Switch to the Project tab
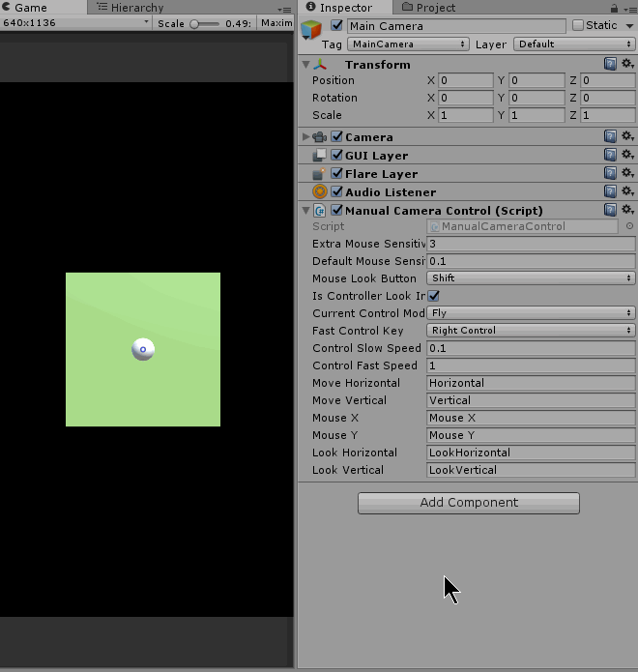 (429, 8)
